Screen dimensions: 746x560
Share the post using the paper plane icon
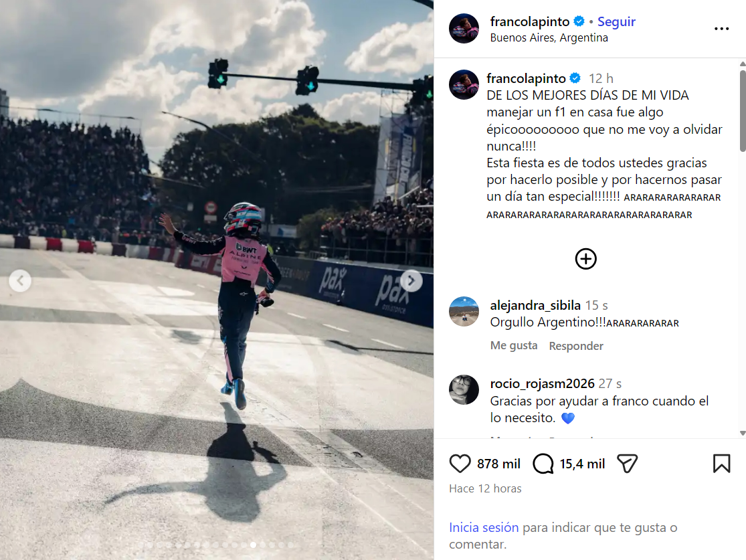coord(627,464)
